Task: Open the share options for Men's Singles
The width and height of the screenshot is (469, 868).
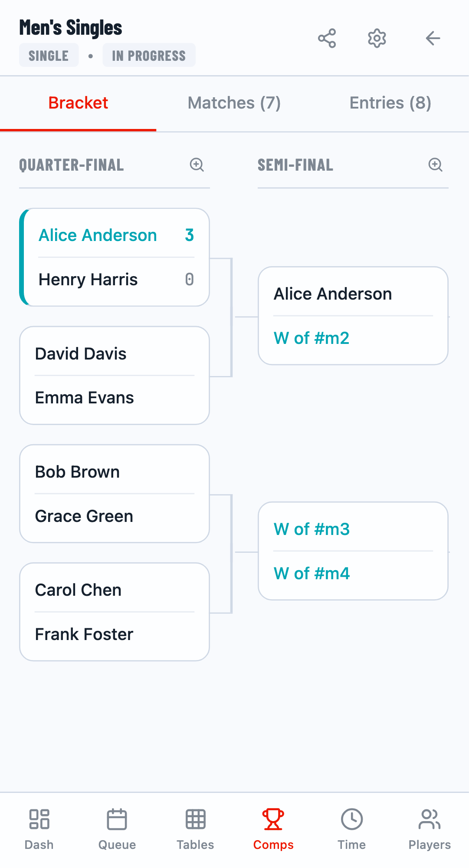Action: click(x=327, y=38)
